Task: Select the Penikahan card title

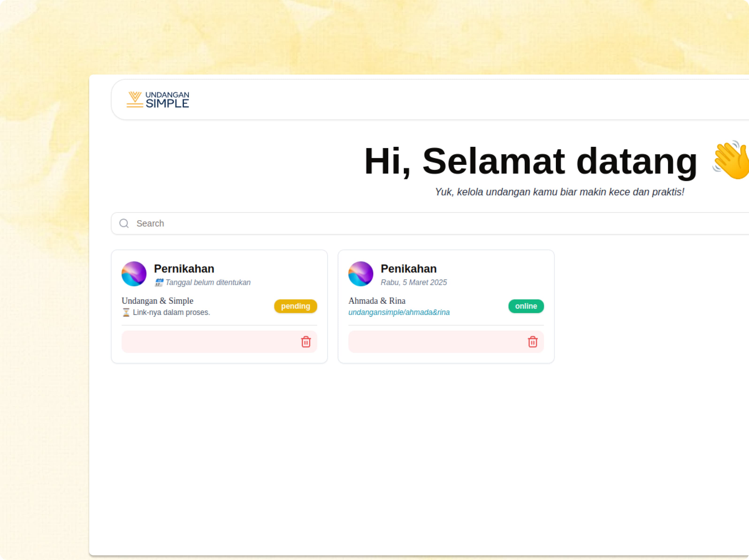Action: (409, 269)
